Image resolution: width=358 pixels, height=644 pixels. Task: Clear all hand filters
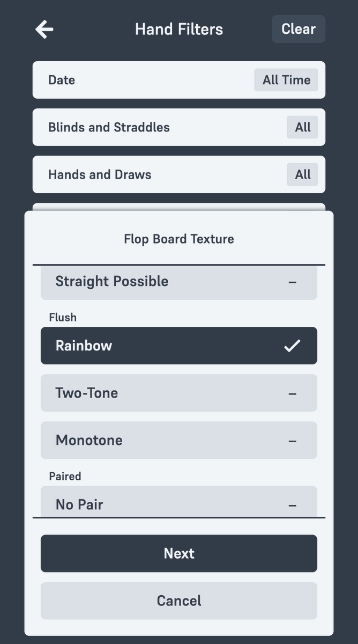(x=299, y=29)
